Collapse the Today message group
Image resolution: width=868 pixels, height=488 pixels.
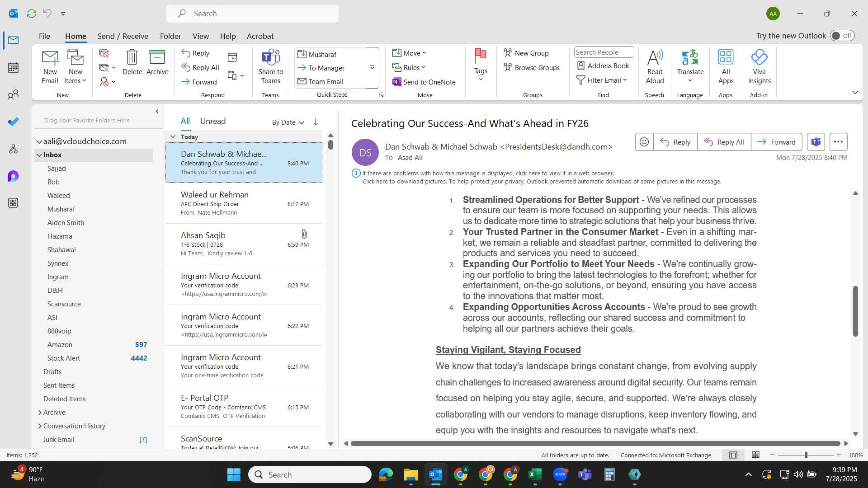(173, 136)
